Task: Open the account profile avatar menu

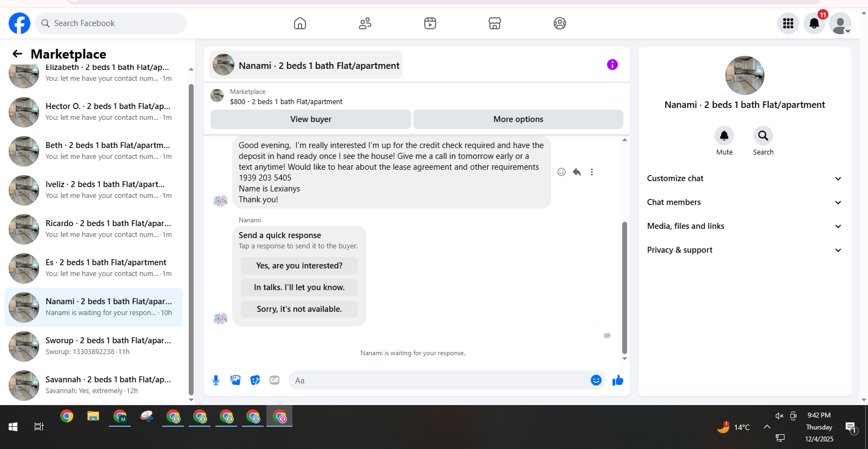Action: coord(840,23)
